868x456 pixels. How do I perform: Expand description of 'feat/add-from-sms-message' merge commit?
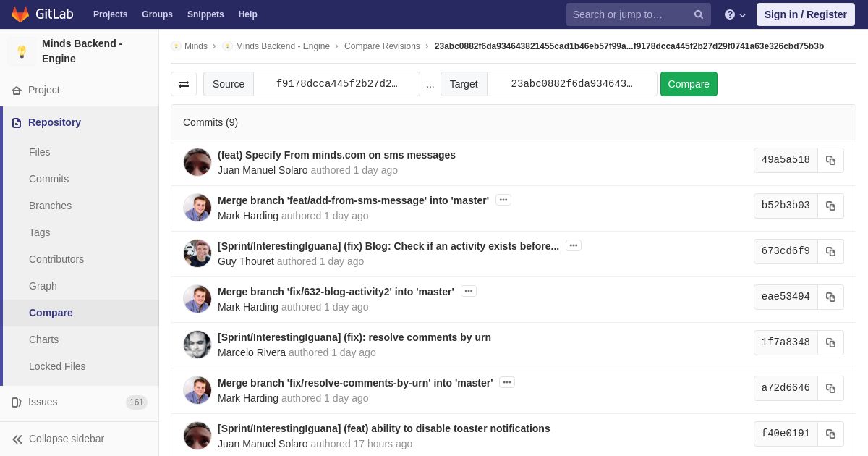[x=503, y=200]
